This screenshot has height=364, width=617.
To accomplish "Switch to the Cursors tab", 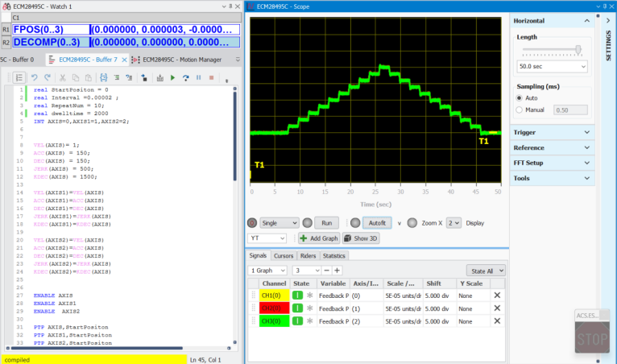I will tap(283, 255).
